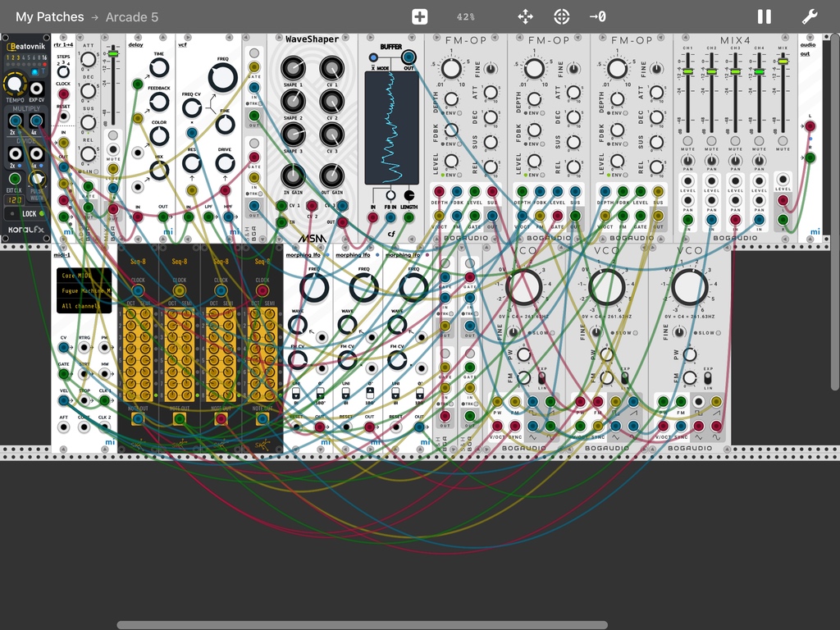Screen dimensions: 840x630
Task: Click the vcf RES knob
Action: (192, 163)
